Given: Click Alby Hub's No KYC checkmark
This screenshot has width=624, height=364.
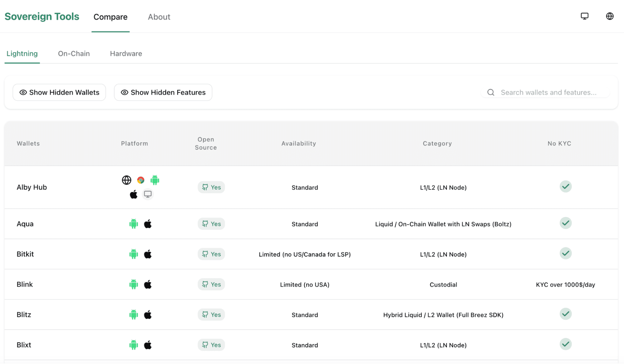Looking at the screenshot, I should 565,187.
